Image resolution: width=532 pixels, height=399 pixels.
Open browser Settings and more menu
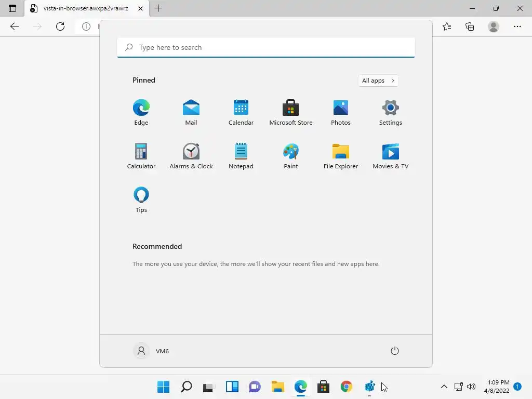pyautogui.click(x=517, y=26)
